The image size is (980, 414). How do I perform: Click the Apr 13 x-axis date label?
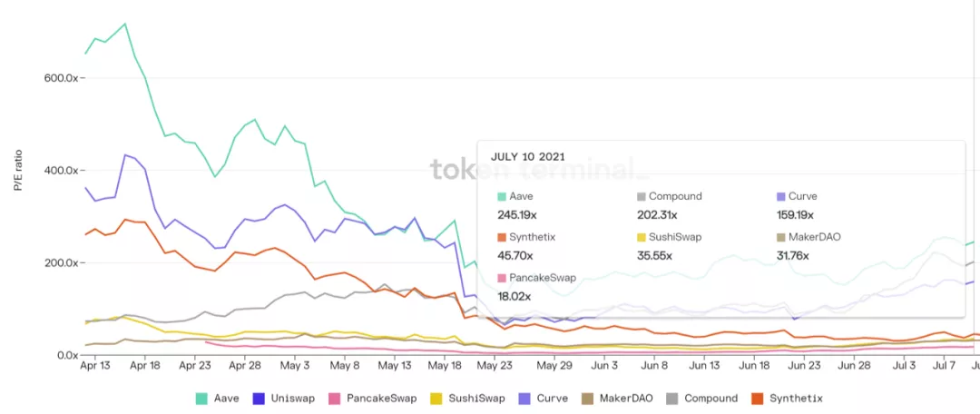point(95,365)
